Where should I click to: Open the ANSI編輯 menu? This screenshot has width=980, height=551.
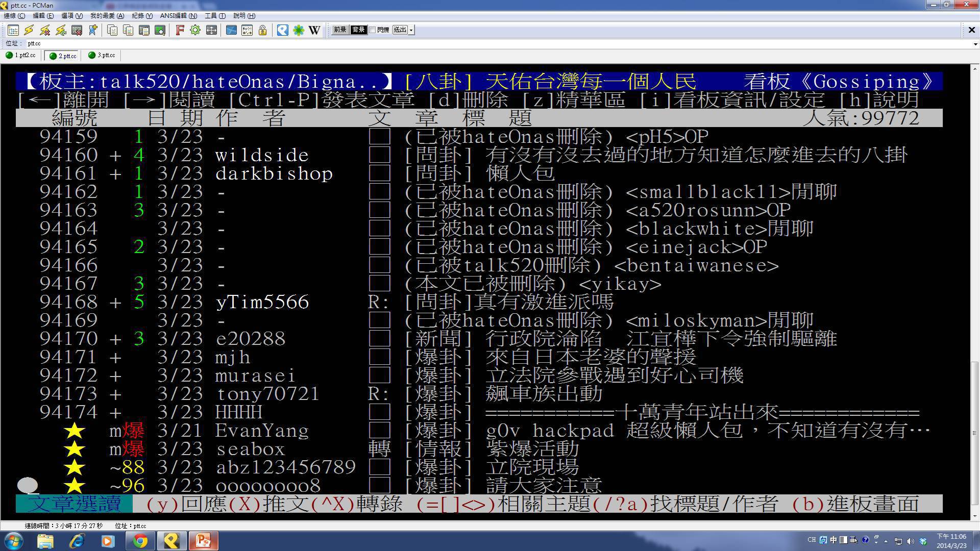tap(178, 16)
